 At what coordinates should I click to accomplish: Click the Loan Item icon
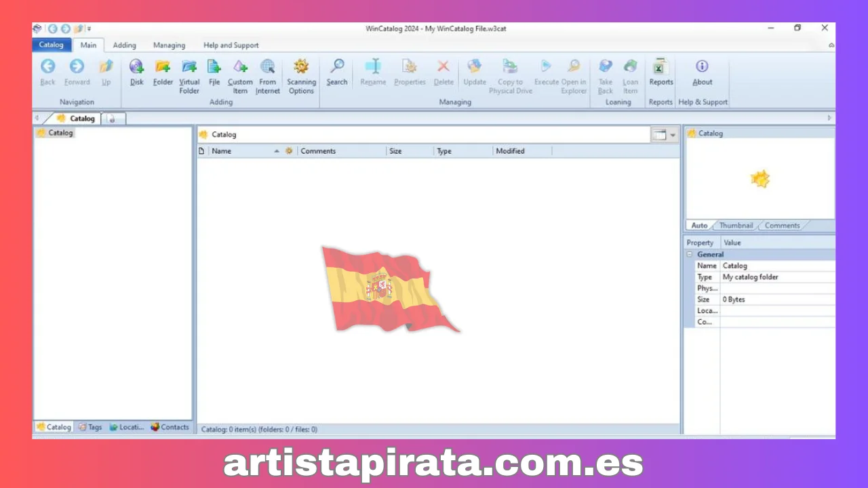point(631,66)
